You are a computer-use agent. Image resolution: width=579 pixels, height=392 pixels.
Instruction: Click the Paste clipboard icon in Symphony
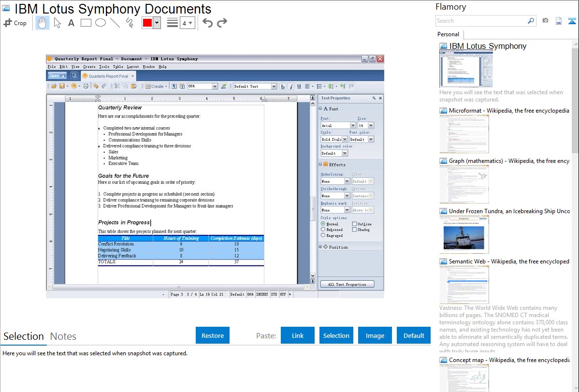point(134,86)
